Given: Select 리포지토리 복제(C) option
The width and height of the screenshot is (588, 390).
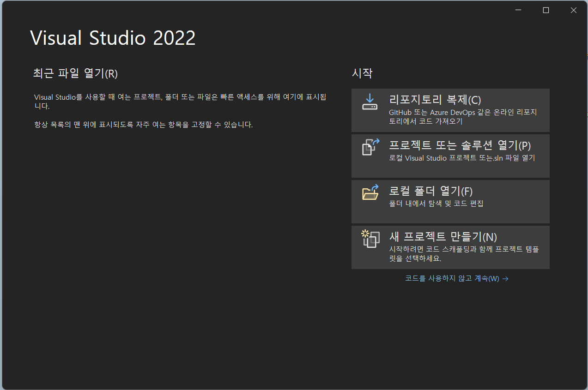Looking at the screenshot, I should point(450,110).
